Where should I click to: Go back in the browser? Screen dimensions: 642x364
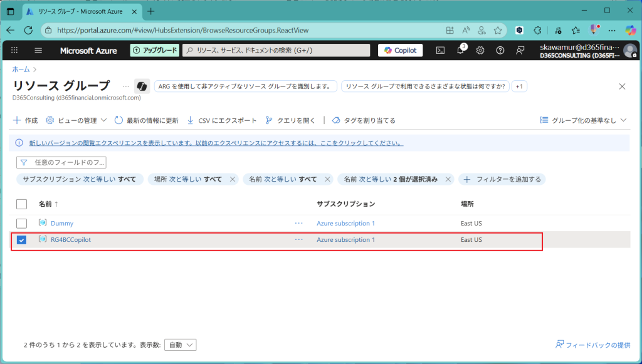click(11, 30)
